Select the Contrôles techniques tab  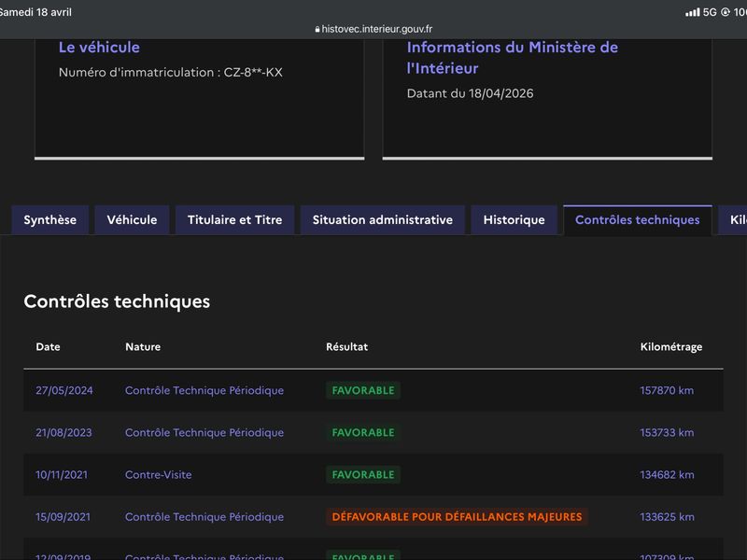click(638, 220)
